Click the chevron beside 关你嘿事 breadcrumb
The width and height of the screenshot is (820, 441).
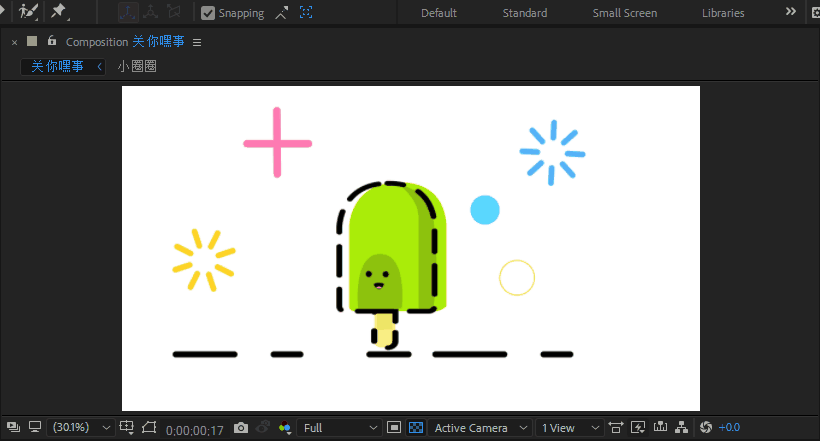click(x=99, y=66)
